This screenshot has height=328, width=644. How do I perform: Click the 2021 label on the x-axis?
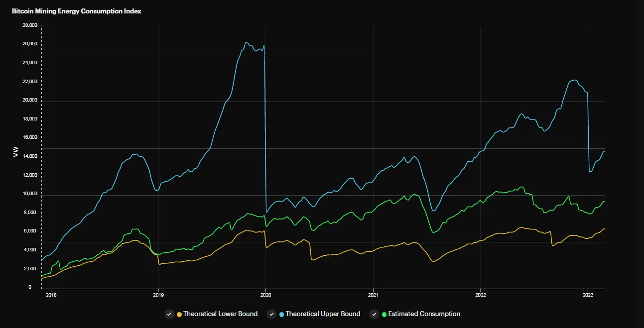[373, 295]
